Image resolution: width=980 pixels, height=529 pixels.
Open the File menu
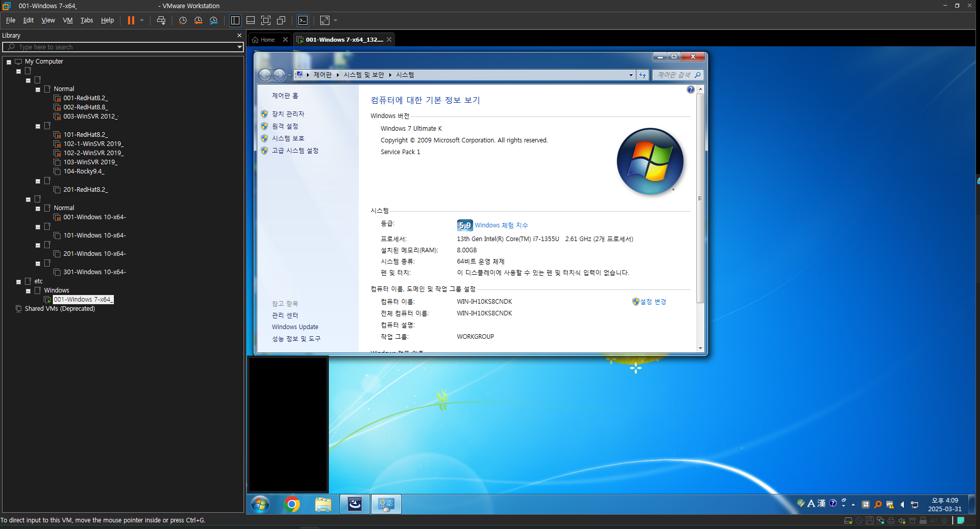click(x=11, y=20)
